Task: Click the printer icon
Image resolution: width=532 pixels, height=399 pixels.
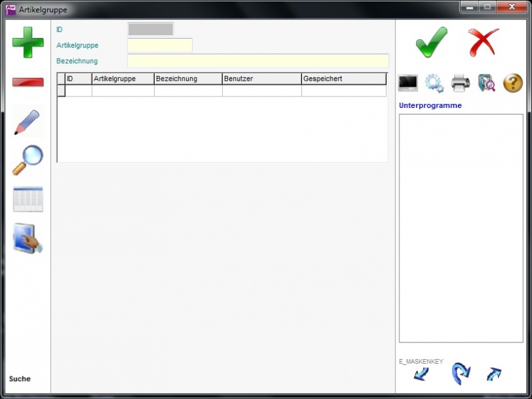Action: 461,83
